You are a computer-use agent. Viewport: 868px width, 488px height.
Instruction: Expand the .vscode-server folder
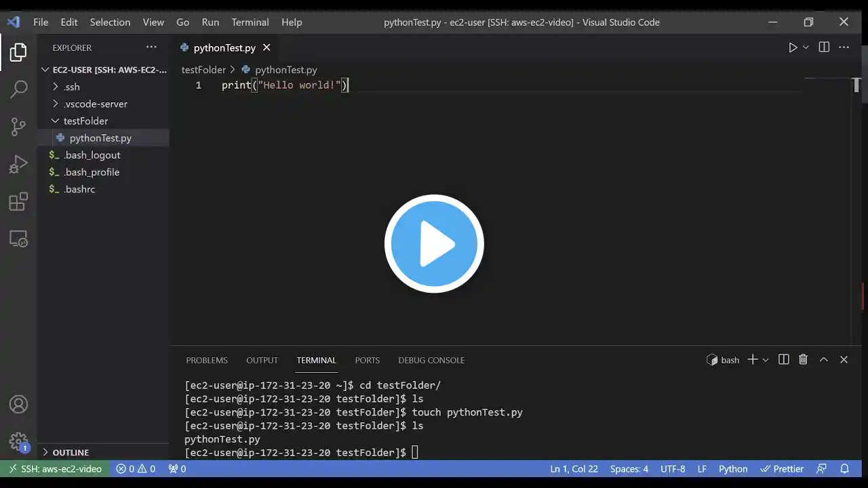pos(103,104)
